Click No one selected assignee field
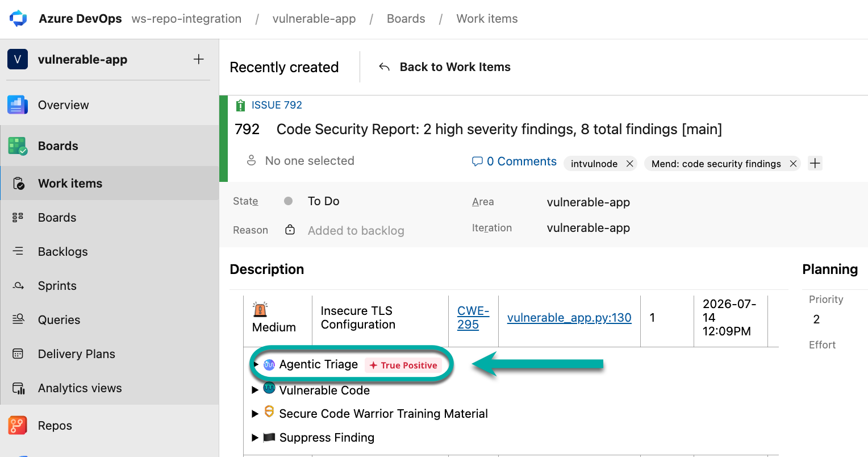The height and width of the screenshot is (457, 868). [310, 161]
